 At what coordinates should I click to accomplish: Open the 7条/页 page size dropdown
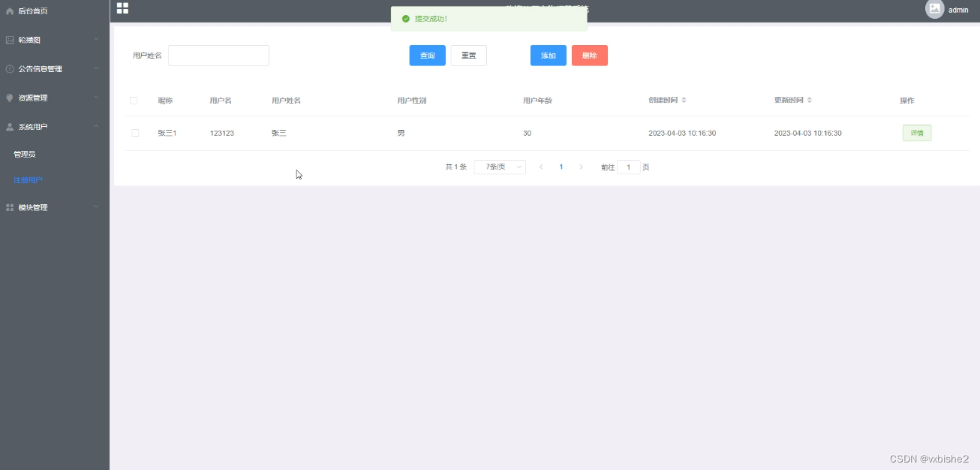tap(500, 167)
